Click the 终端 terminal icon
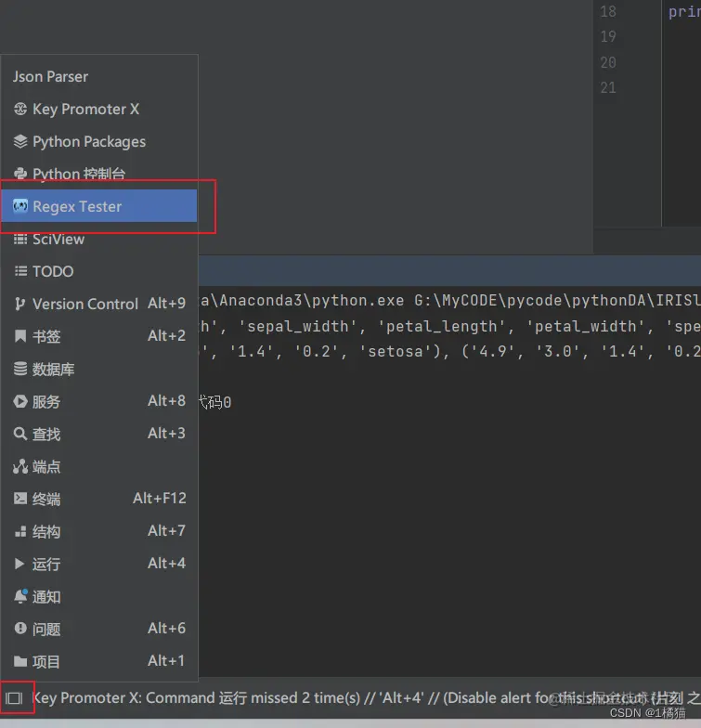This screenshot has width=701, height=728. 20,499
